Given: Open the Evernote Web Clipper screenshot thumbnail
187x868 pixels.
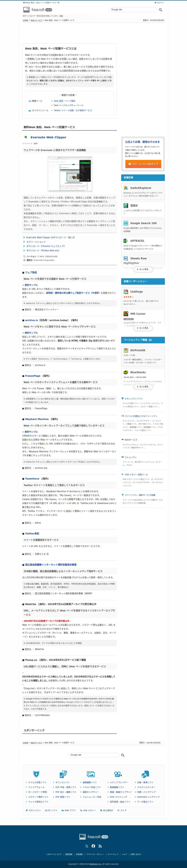Looking at the screenshot, I should click(70, 174).
